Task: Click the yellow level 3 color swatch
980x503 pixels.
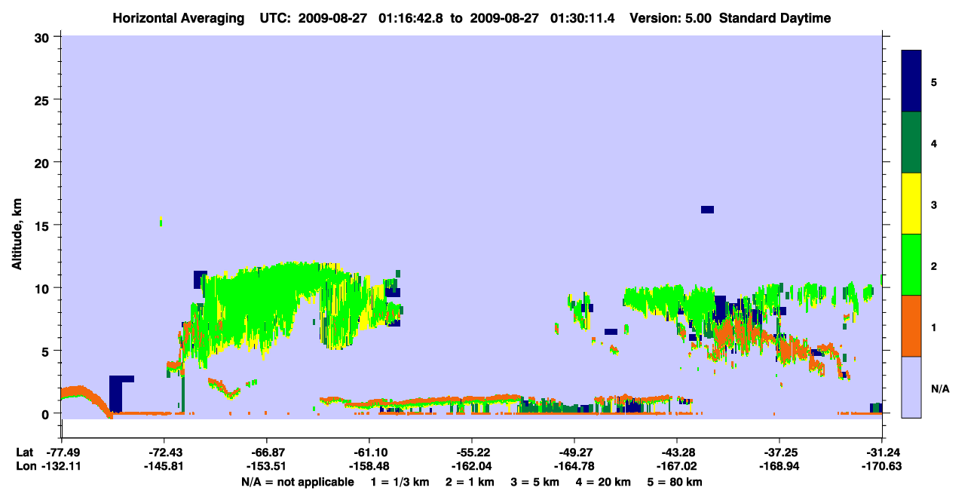Action: coord(911,203)
